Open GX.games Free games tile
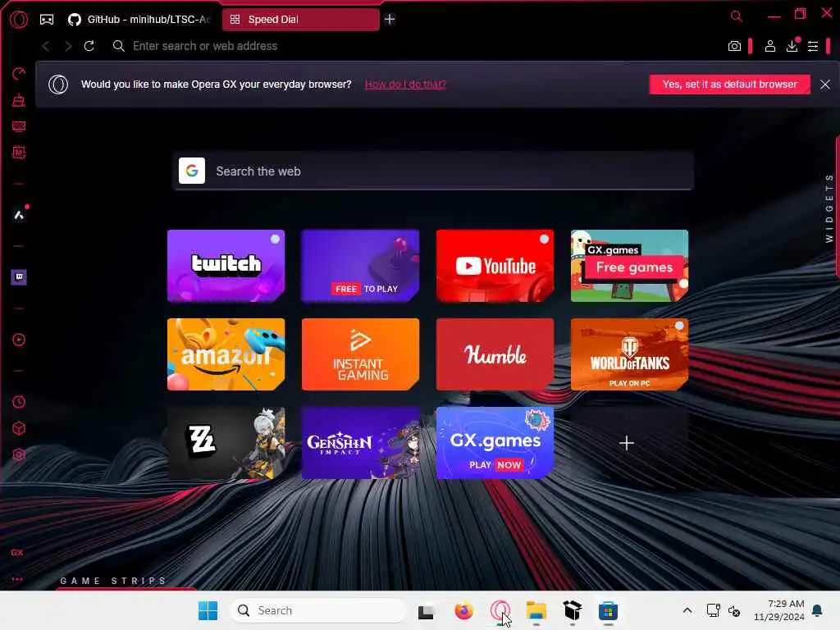 (x=629, y=266)
